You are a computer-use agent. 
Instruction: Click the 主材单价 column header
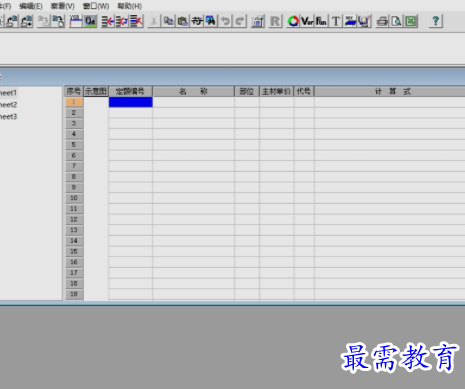(x=276, y=91)
